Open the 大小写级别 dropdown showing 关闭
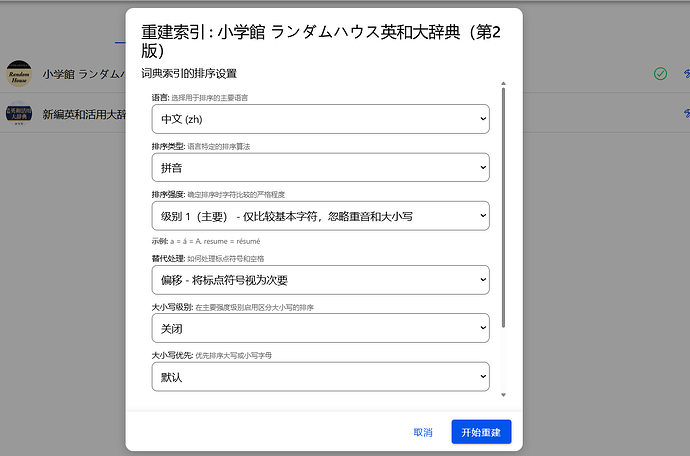The width and height of the screenshot is (690, 456). (x=320, y=328)
